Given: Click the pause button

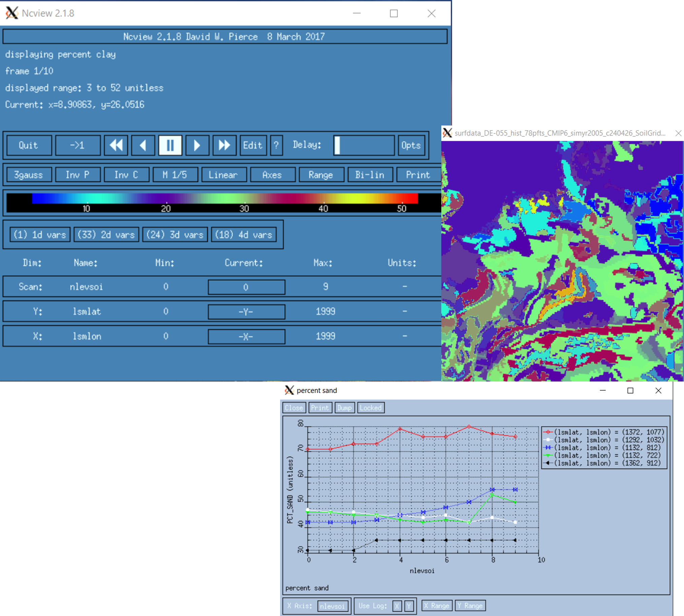Looking at the screenshot, I should coord(170,146).
